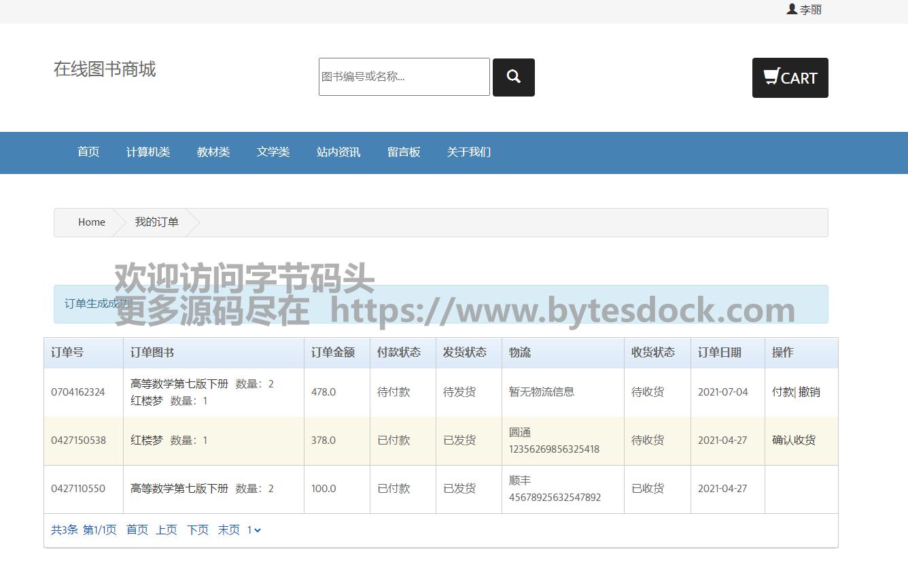This screenshot has height=588, width=908.
Task: Click the Home breadcrumb
Action: tap(92, 222)
